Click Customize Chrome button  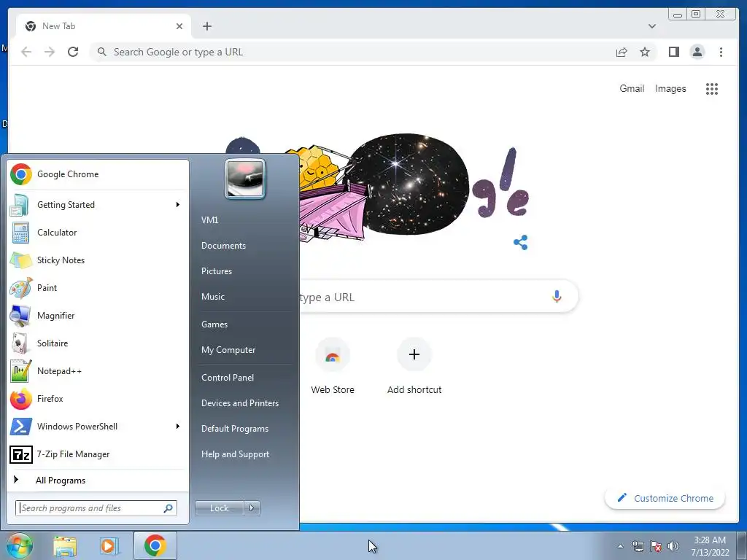[x=665, y=498]
